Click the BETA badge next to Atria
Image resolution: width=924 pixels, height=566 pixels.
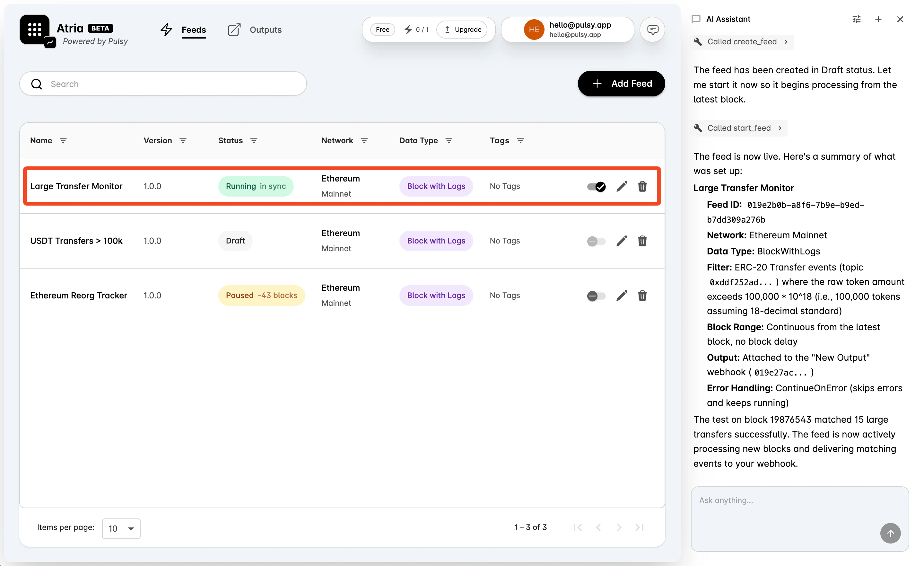tap(100, 28)
